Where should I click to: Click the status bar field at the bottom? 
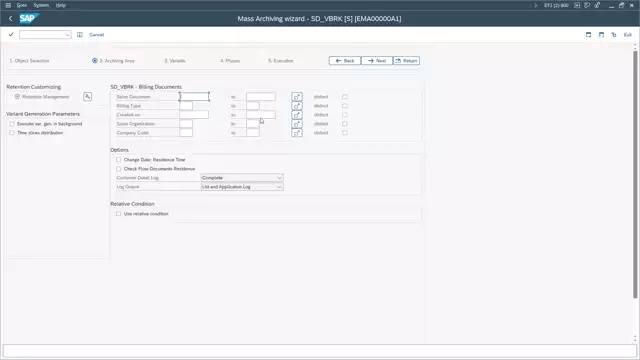pos(320,351)
